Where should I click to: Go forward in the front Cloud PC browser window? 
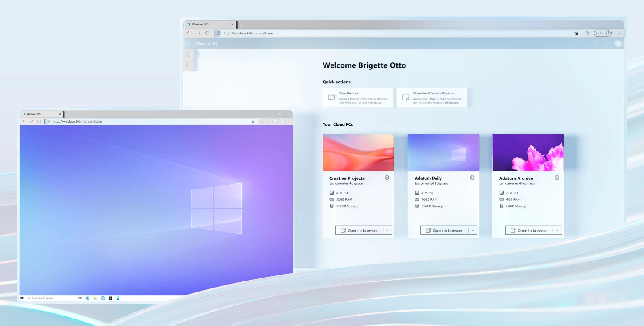coord(31,121)
